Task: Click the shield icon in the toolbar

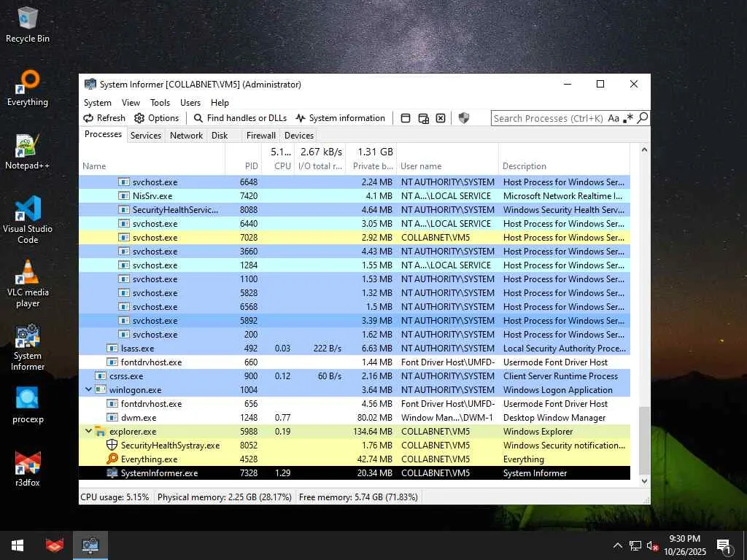Action: click(463, 118)
